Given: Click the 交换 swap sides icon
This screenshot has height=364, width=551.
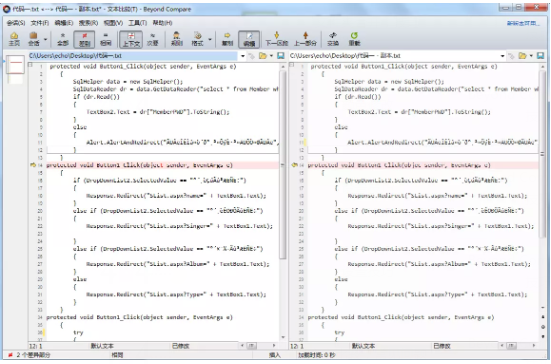Looking at the screenshot, I should 333,39.
